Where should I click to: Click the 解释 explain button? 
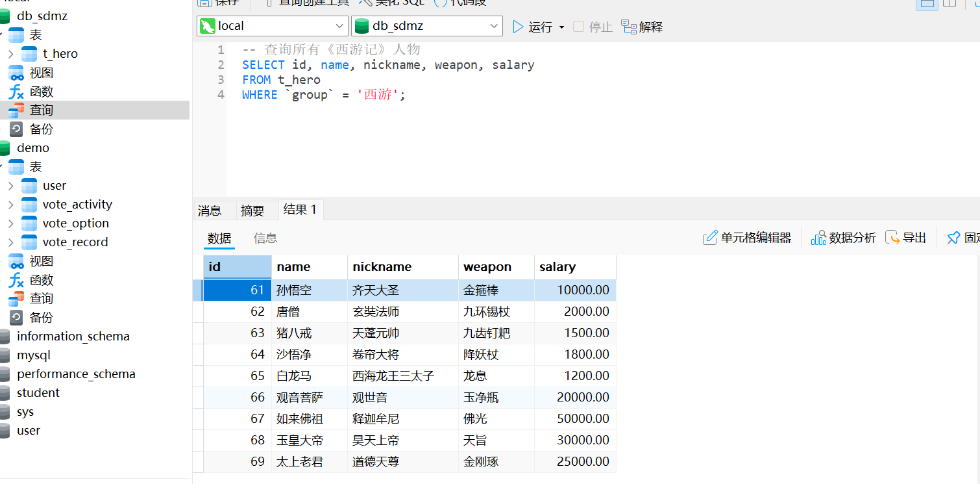coord(642,27)
